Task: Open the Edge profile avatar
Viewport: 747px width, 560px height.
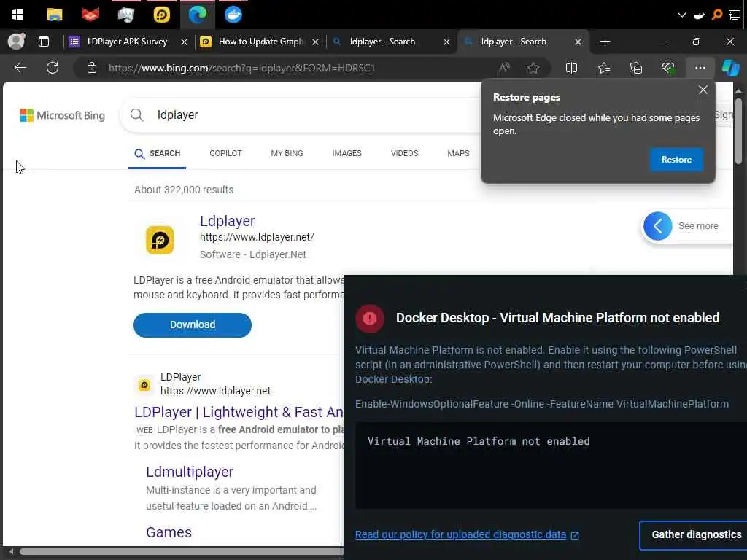Action: 16,42
